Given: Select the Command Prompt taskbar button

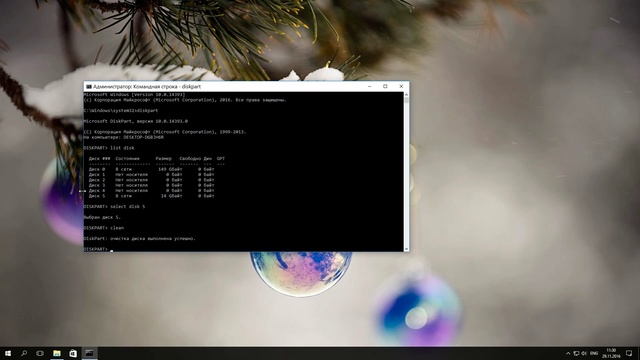Looking at the screenshot, I should coord(89,353).
